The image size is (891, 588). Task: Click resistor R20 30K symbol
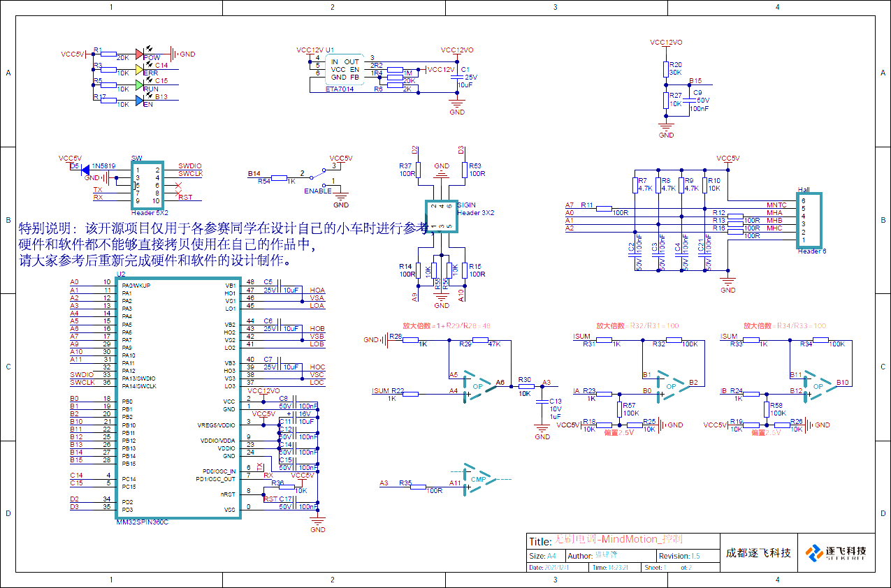(x=666, y=68)
